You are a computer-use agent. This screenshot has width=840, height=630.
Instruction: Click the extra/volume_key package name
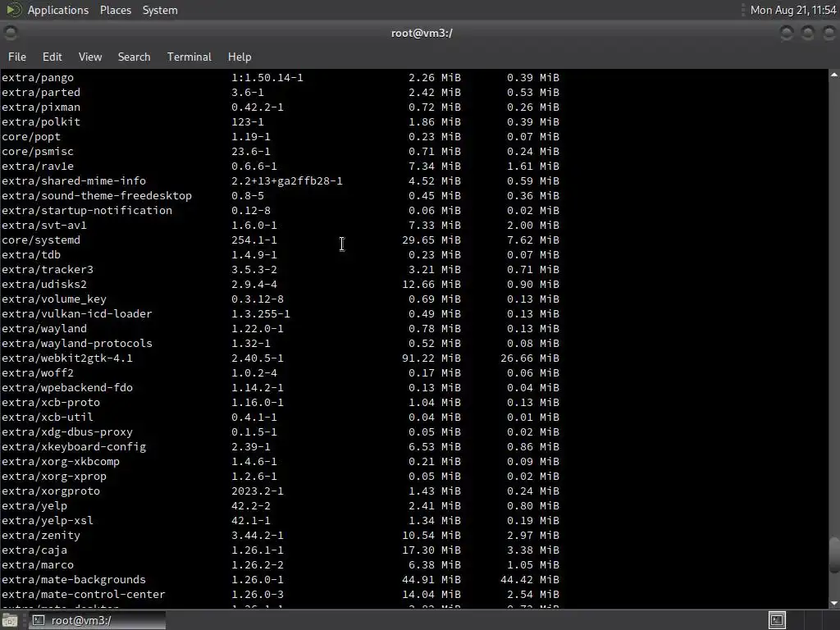[54, 299]
